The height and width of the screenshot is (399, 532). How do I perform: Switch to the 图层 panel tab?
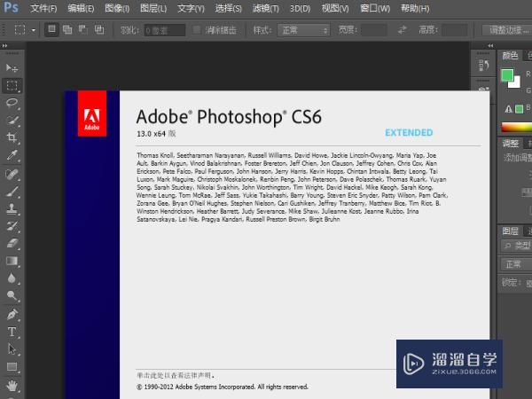coord(511,231)
